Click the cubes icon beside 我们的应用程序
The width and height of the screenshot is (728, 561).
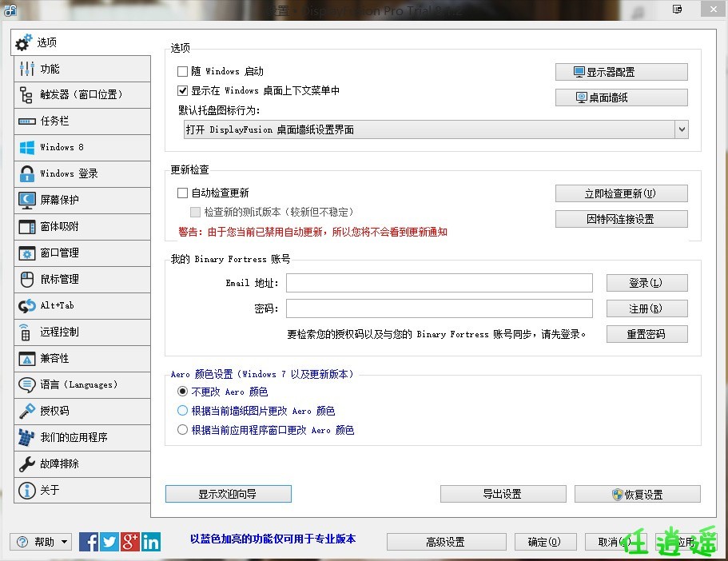26,437
